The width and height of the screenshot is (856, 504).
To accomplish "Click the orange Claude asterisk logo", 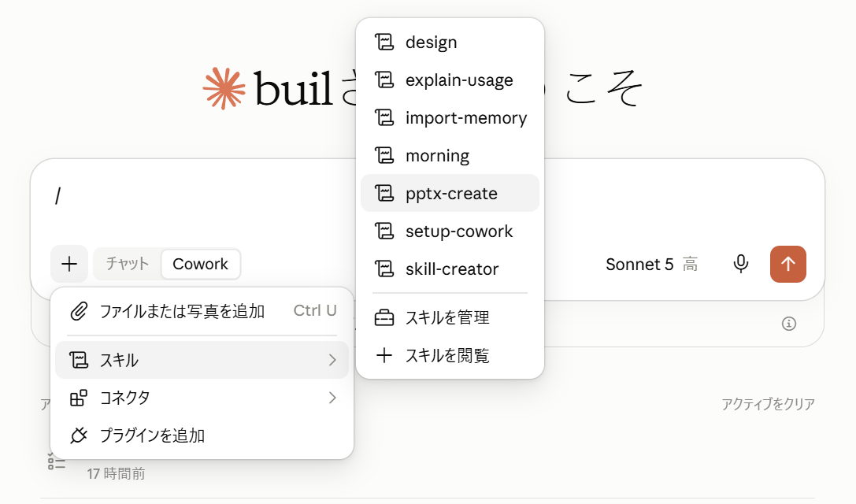I will (x=224, y=88).
